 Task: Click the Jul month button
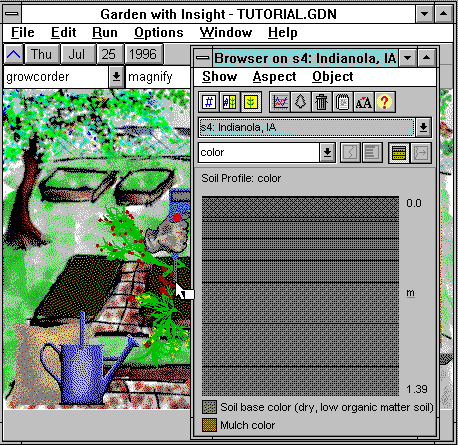point(77,54)
